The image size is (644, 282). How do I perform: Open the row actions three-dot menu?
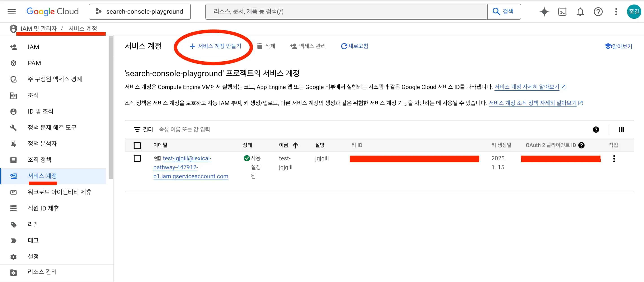[614, 158]
